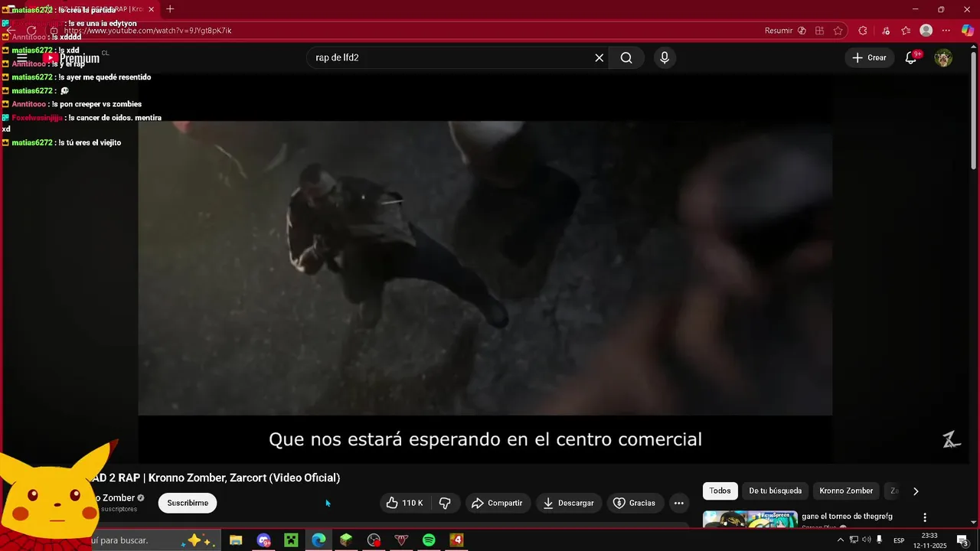This screenshot has width=980, height=551.
Task: Click the Crear button
Action: [870, 58]
